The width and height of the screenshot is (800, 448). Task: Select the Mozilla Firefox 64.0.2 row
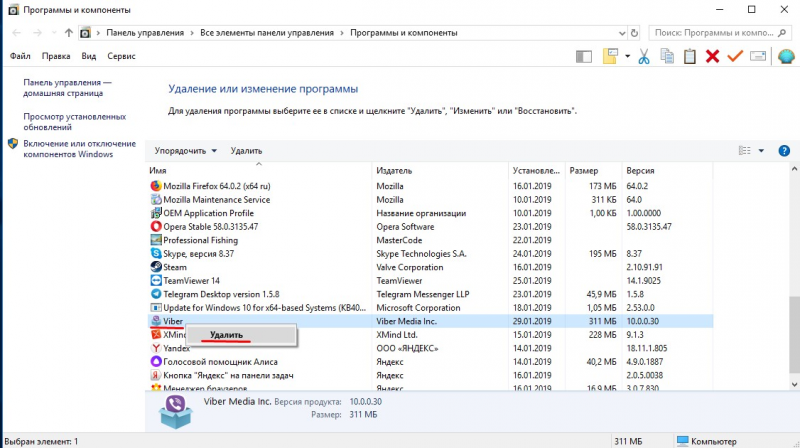click(431, 186)
